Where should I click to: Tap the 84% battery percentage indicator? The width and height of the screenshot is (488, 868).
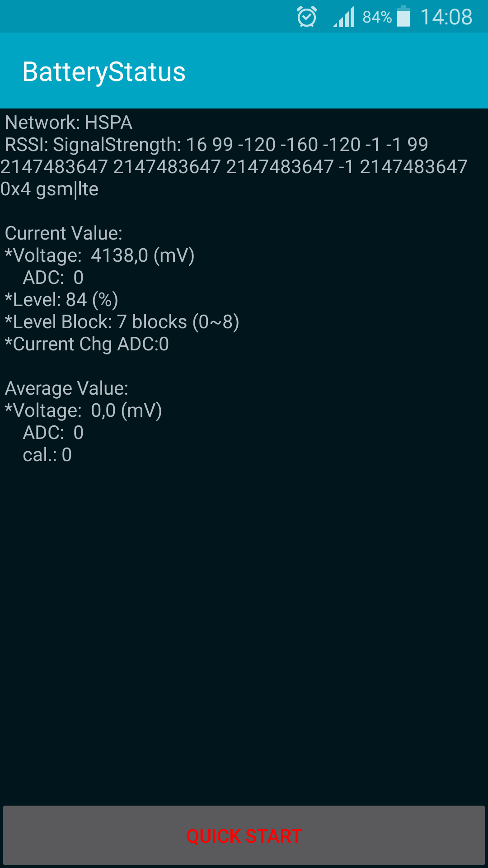(377, 17)
